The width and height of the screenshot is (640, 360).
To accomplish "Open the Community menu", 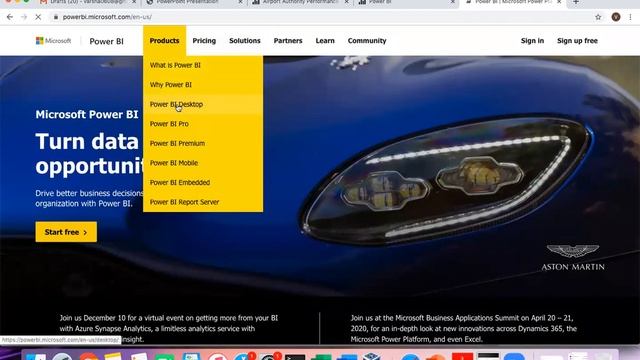I will point(367,41).
